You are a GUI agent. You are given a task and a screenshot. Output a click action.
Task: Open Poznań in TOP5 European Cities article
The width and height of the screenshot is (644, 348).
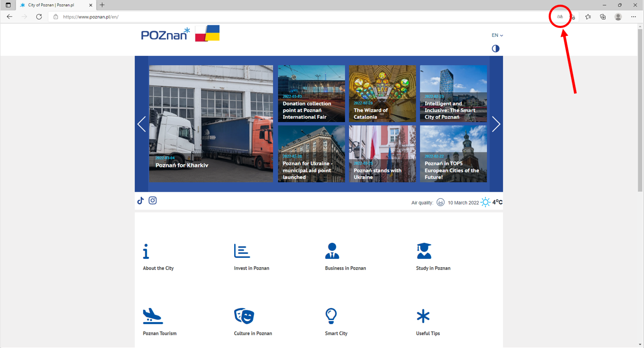(x=453, y=154)
